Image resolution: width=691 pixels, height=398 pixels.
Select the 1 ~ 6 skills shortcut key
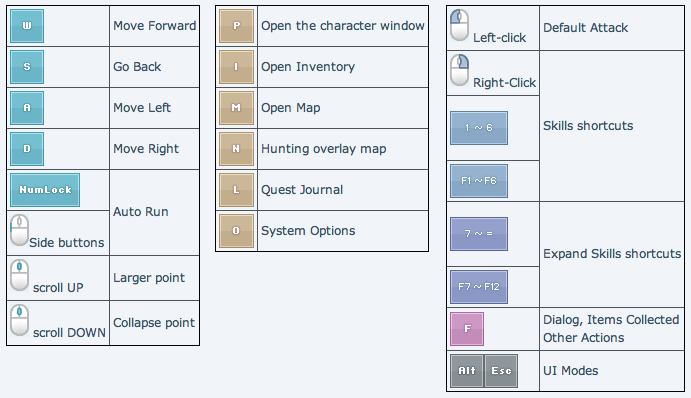[x=479, y=128]
